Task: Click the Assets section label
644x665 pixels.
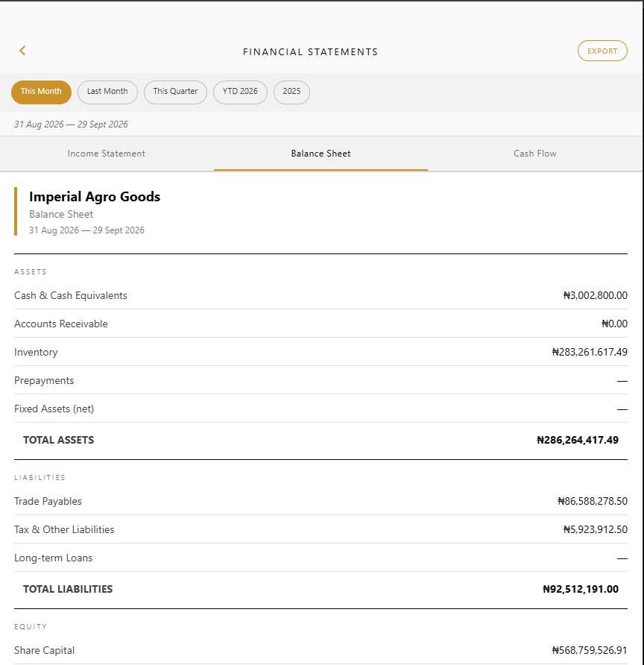Action: (30, 272)
